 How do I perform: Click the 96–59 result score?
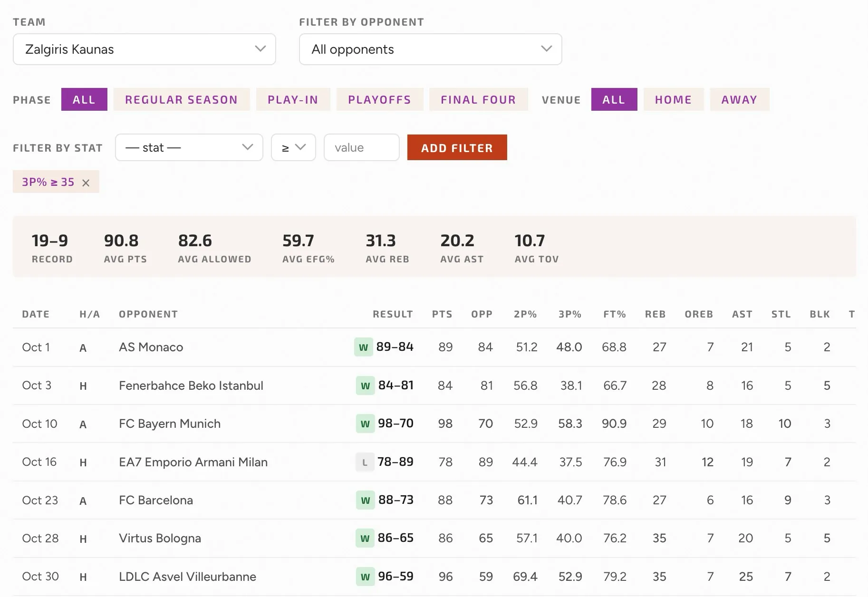[x=395, y=577]
